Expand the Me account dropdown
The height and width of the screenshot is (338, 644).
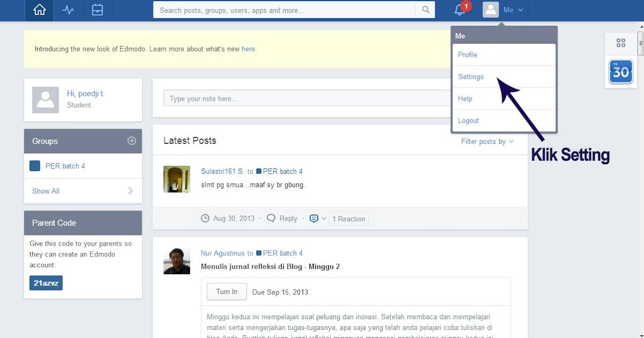pyautogui.click(x=513, y=10)
